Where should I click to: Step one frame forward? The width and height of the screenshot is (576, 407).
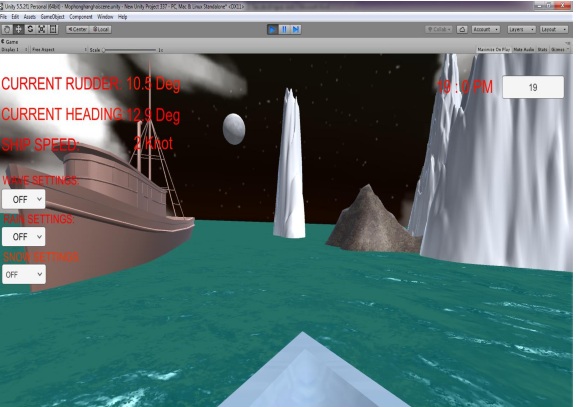tap(296, 29)
